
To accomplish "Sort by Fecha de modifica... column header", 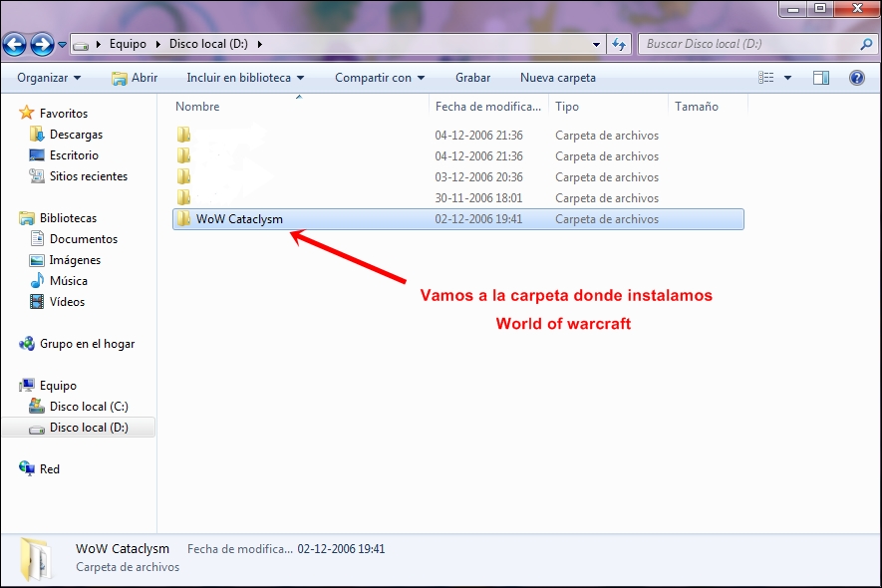I will (487, 107).
